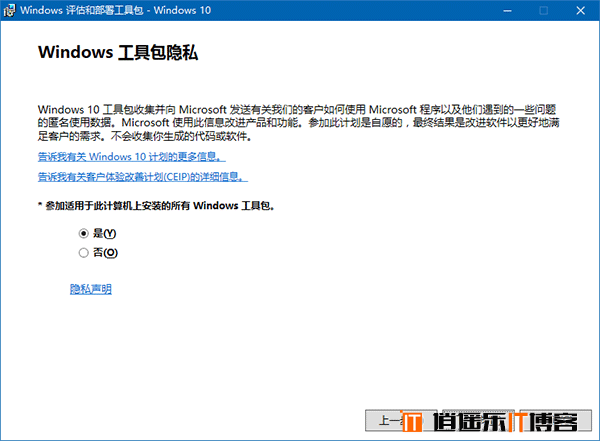Click the installer icon in title bar
Screen dimensions: 600x441
[x=9, y=10]
